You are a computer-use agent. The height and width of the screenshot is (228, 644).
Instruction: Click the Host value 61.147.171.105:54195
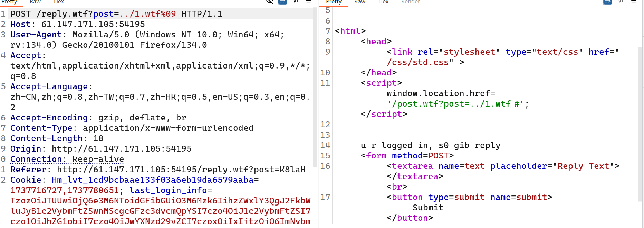[93, 24]
